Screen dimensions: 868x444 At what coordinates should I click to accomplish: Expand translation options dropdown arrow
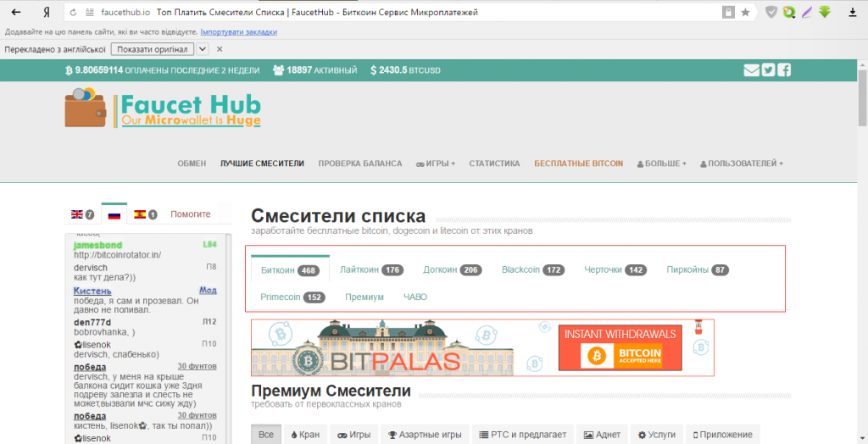(203, 49)
